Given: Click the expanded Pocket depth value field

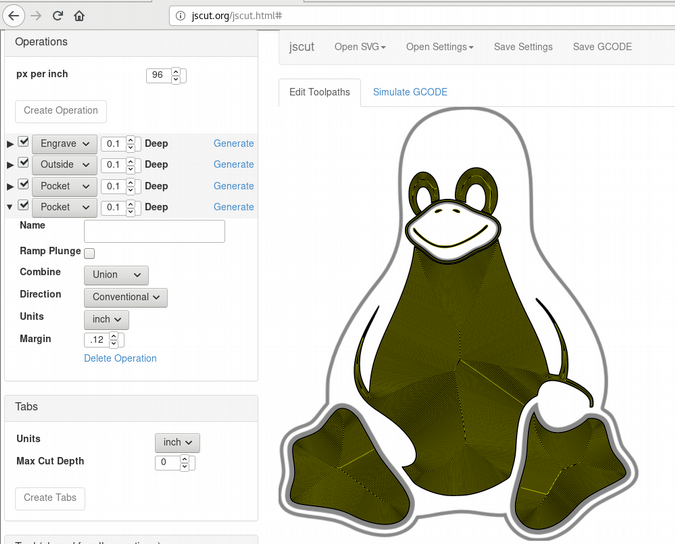Looking at the screenshot, I should (x=114, y=207).
